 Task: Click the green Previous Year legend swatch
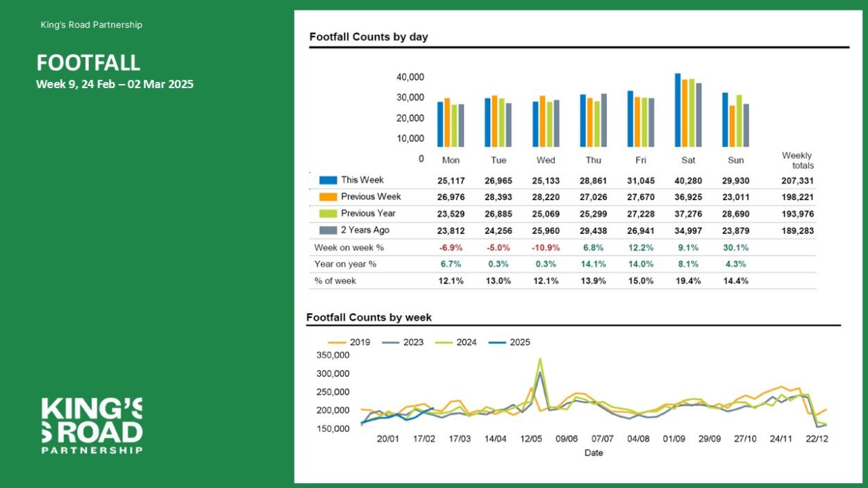point(328,214)
